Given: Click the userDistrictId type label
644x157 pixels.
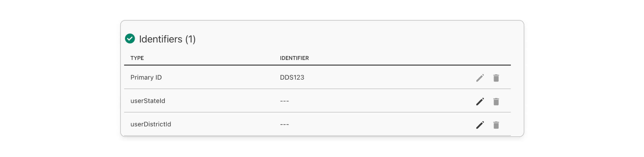Looking at the screenshot, I should click(151, 124).
